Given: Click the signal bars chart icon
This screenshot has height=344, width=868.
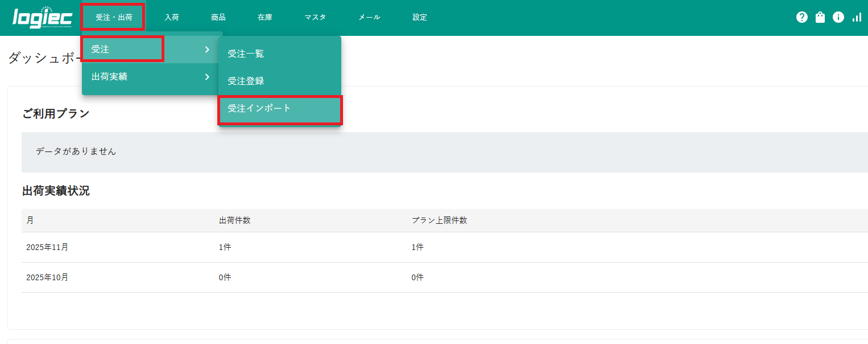Looking at the screenshot, I should pos(857,17).
